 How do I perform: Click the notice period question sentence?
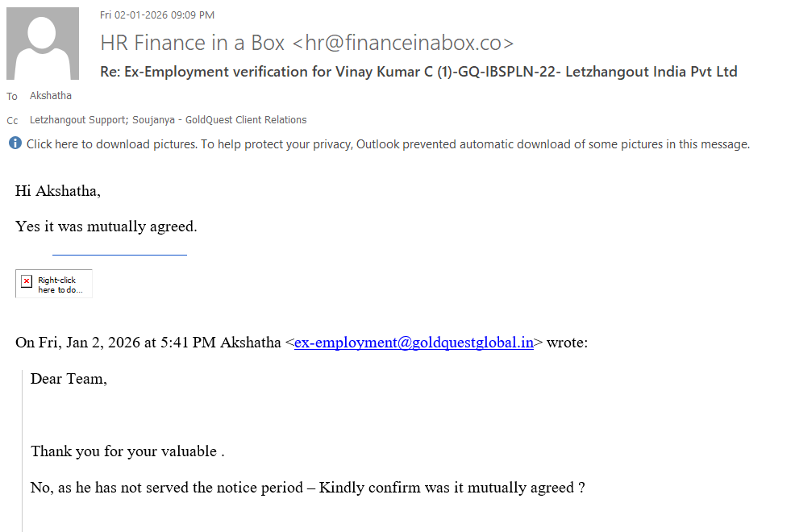click(x=307, y=488)
